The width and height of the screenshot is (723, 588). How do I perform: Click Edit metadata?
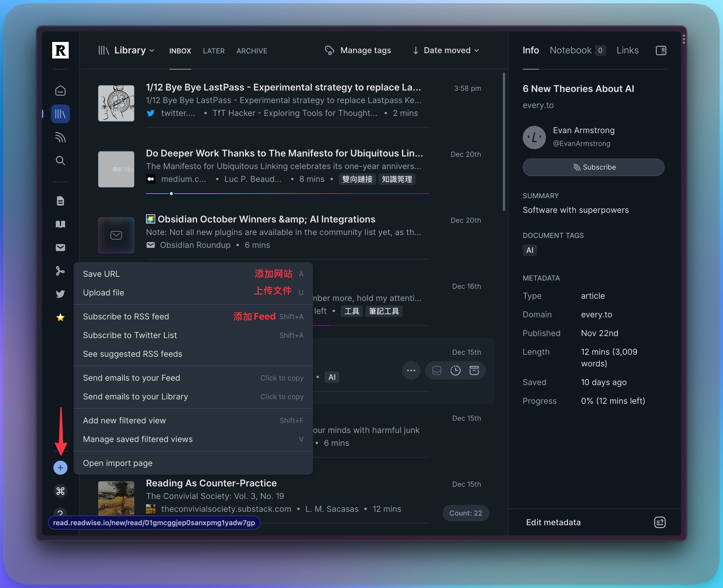553,522
